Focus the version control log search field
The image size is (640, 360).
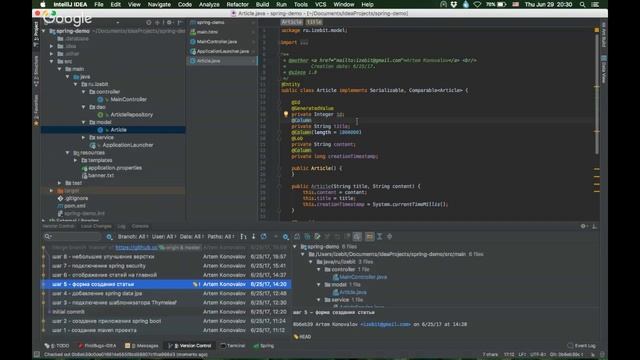click(72, 237)
